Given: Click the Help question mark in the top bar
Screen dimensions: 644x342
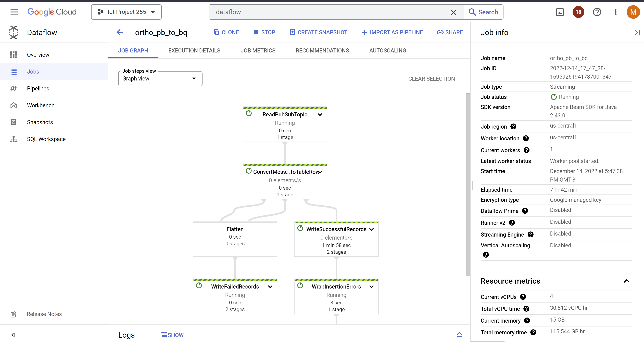Looking at the screenshot, I should 597,12.
